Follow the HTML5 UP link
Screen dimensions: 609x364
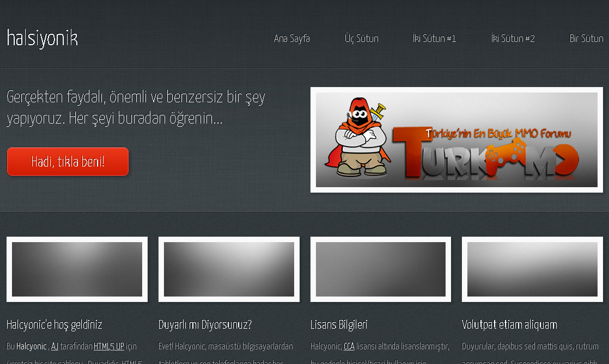point(109,346)
